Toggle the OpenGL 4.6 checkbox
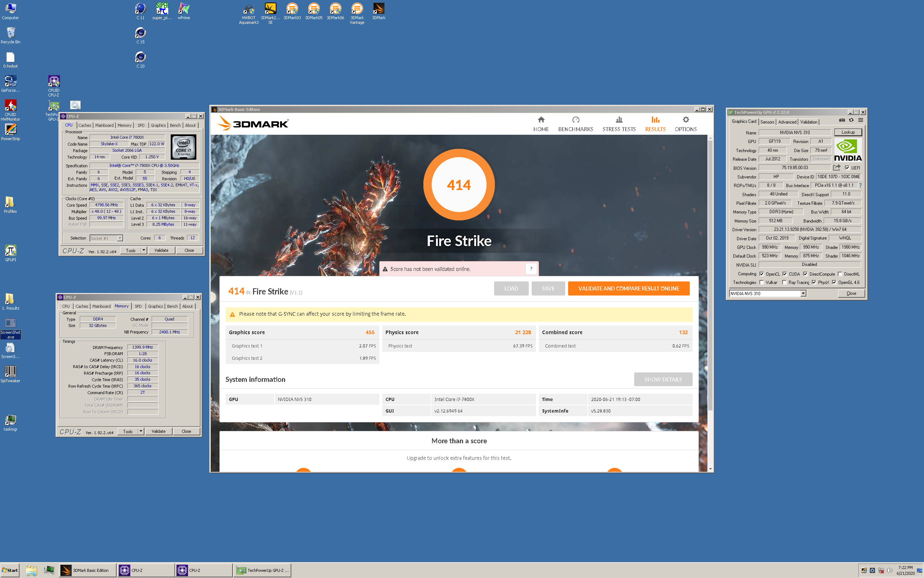 pos(834,282)
